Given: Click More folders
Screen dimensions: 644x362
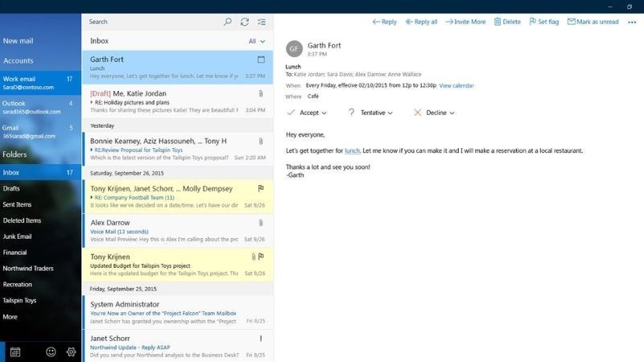Looking at the screenshot, I should [x=10, y=317].
